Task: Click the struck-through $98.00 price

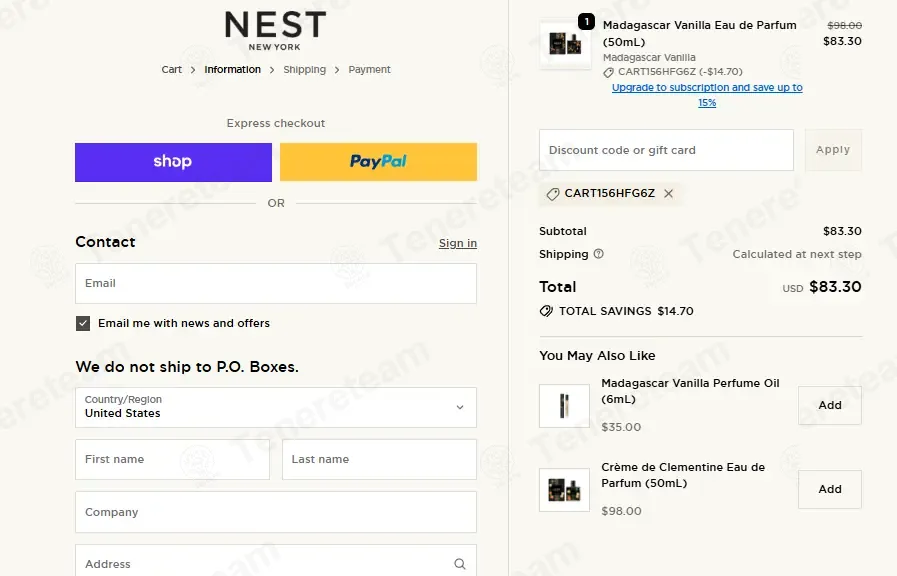Action: pyautogui.click(x=844, y=25)
